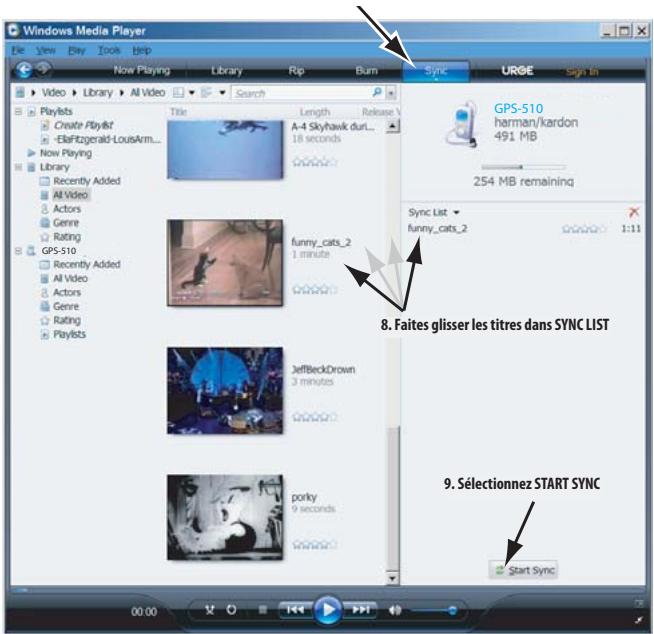Viewport: 654px width, 634px height.
Task: Click the Play button in playback controls
Action: (x=327, y=608)
